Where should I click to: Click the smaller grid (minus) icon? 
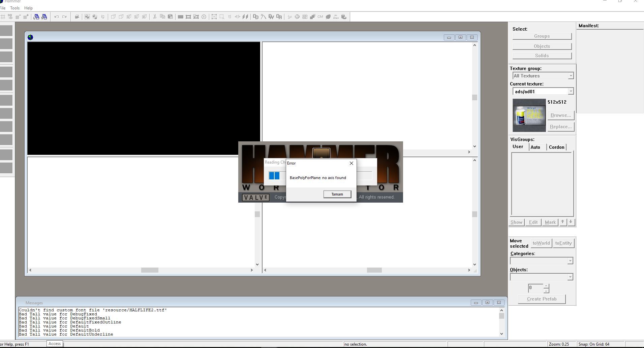pyautogui.click(x=18, y=17)
